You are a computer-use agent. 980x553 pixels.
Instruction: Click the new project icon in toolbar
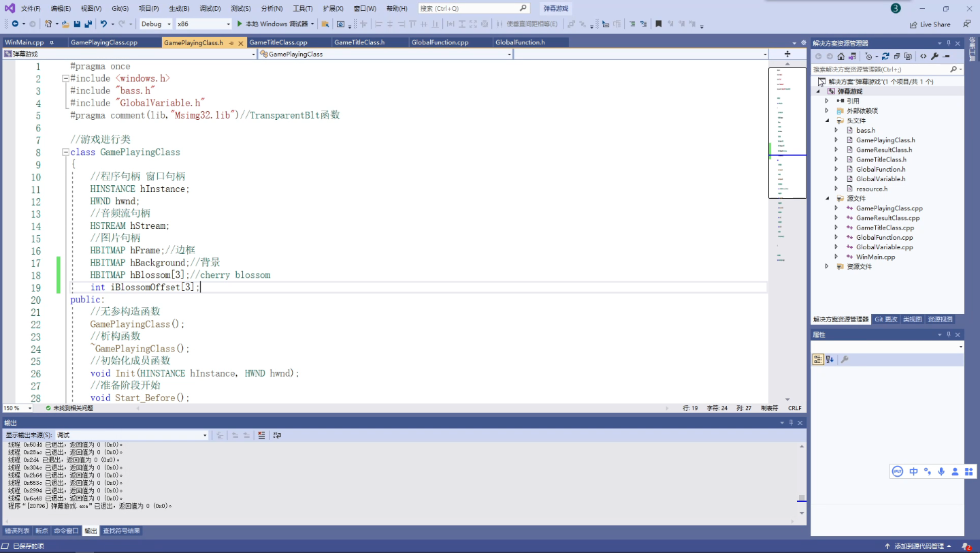[48, 24]
